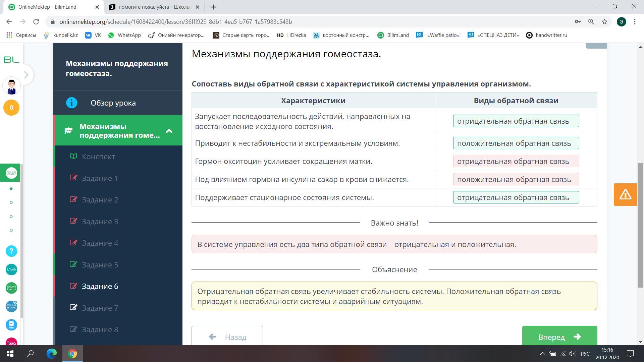Open PISA sidebar icon
The height and width of the screenshot is (362, 644).
[11, 269]
